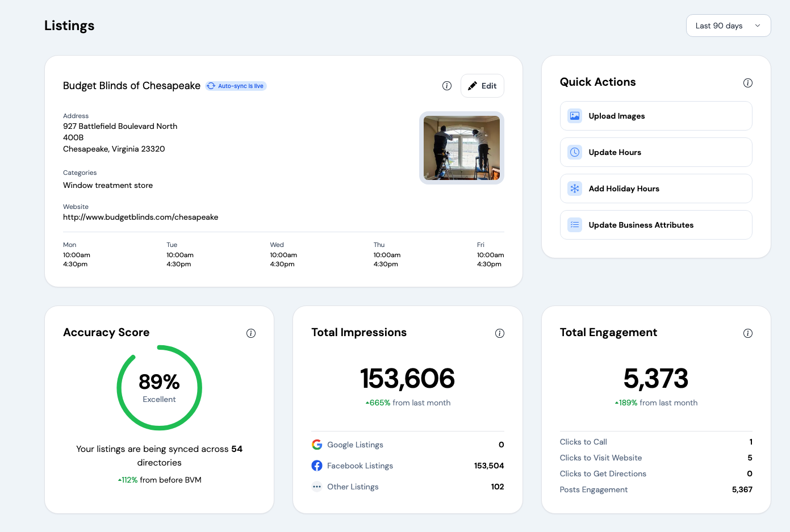Click the Tue hours entry
The height and width of the screenshot is (532, 790).
[x=180, y=254]
